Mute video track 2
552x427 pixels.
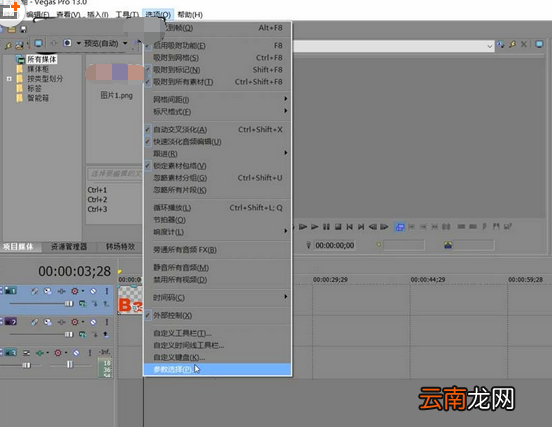(93, 322)
